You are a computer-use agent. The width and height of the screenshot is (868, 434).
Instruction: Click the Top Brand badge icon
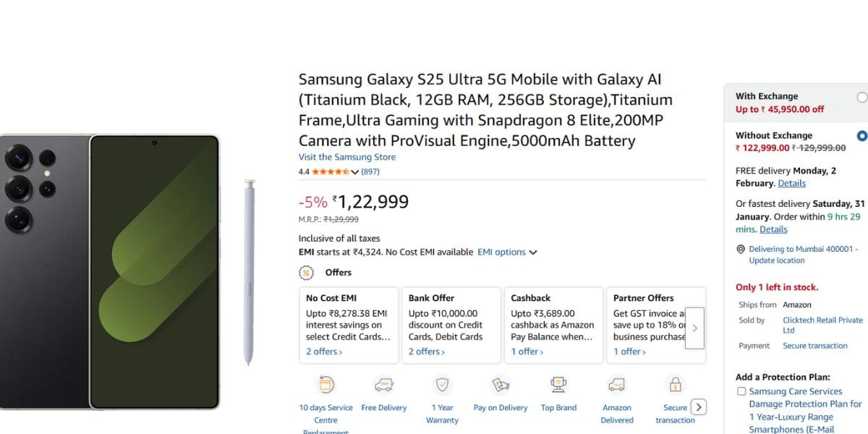pos(558,384)
